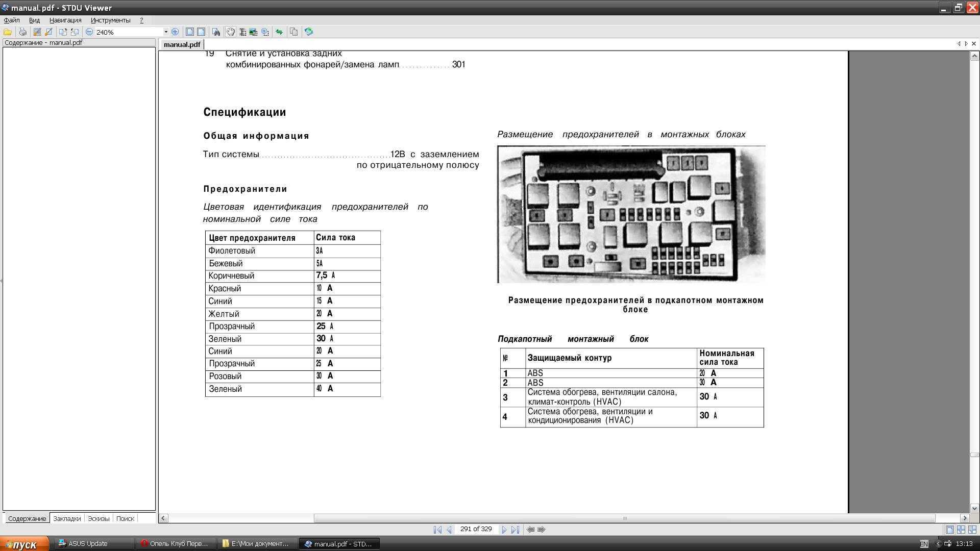Click the pencil export icon next to print

pyautogui.click(x=49, y=32)
